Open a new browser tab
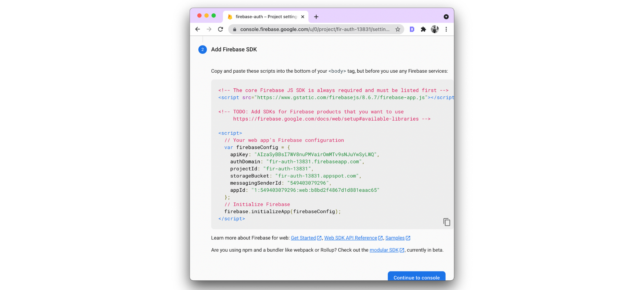This screenshot has height=290, width=644. point(316,17)
